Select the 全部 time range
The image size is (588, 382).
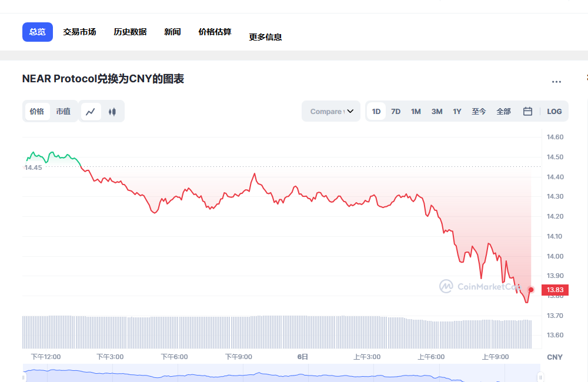click(503, 111)
